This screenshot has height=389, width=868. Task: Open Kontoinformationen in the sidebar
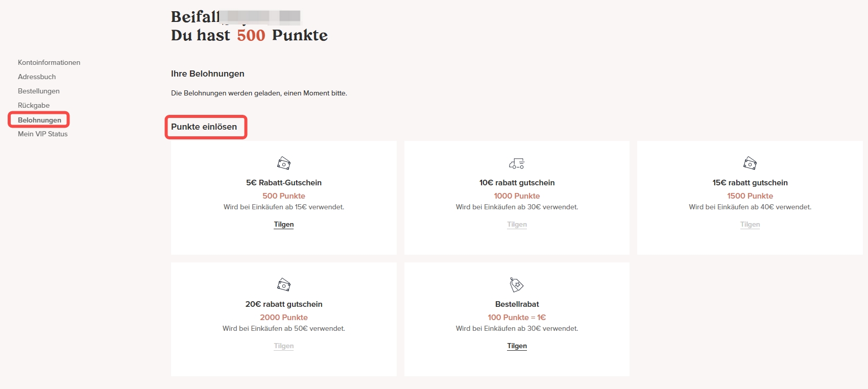pyautogui.click(x=49, y=62)
